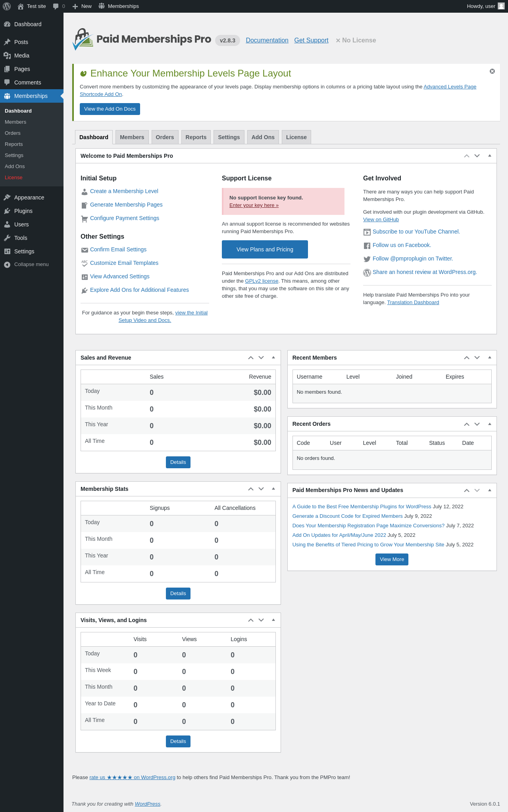Image resolution: width=508 pixels, height=812 pixels.
Task: Click the Dashboard gauge icon in sidebar
Action: [x=7, y=24]
